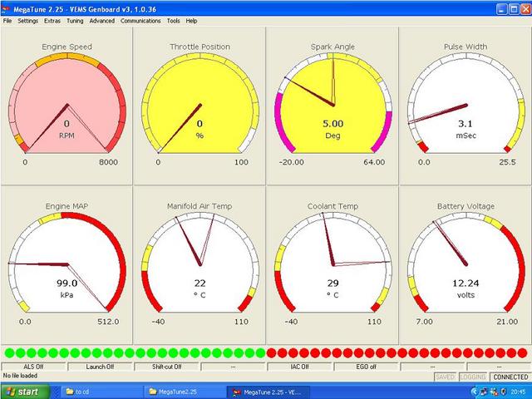Image resolution: width=532 pixels, height=399 pixels.
Task: Select the Engine MAP gauge
Action: click(66, 264)
